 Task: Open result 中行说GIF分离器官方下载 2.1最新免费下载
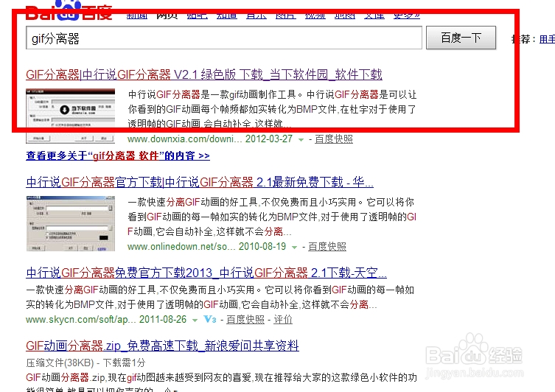pos(200,182)
